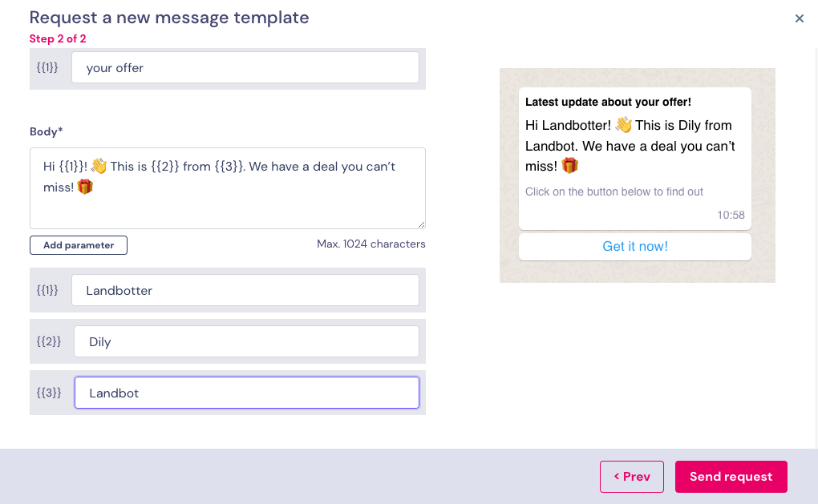The width and height of the screenshot is (818, 504).
Task: Click the left chevron icon in Prev button
Action: tap(617, 476)
